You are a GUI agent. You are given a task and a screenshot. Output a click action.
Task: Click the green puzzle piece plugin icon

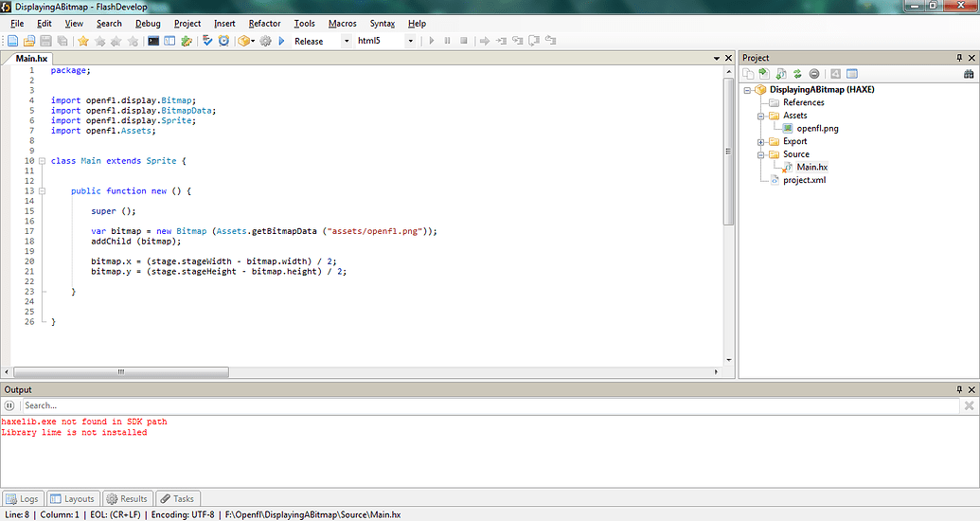pos(187,41)
